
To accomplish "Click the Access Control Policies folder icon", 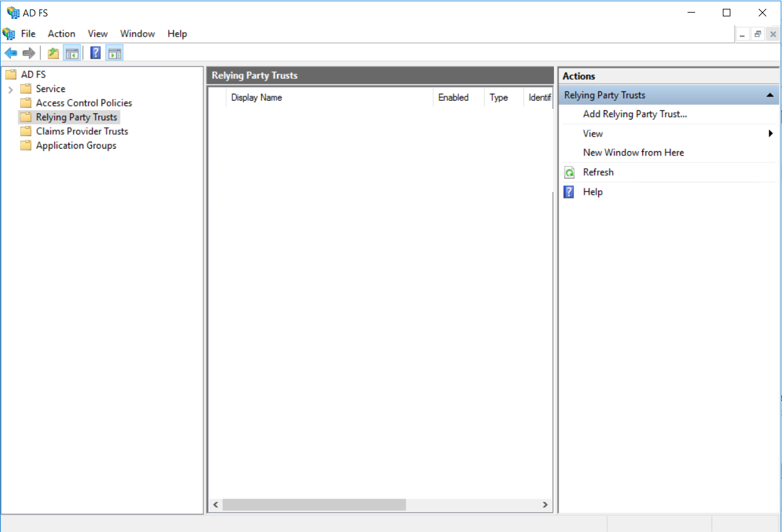I will (26, 103).
